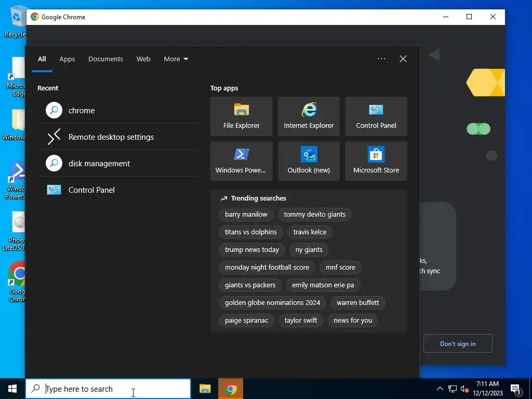Image resolution: width=532 pixels, height=399 pixels.
Task: Click trending search 'titans vs dolphins'
Action: (x=251, y=232)
